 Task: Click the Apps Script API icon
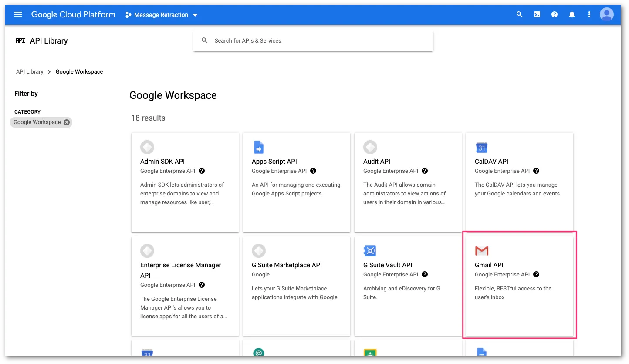pyautogui.click(x=259, y=147)
